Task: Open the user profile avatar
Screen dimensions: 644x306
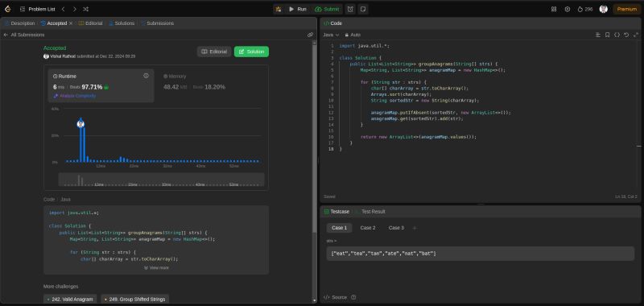Action: tap(603, 9)
